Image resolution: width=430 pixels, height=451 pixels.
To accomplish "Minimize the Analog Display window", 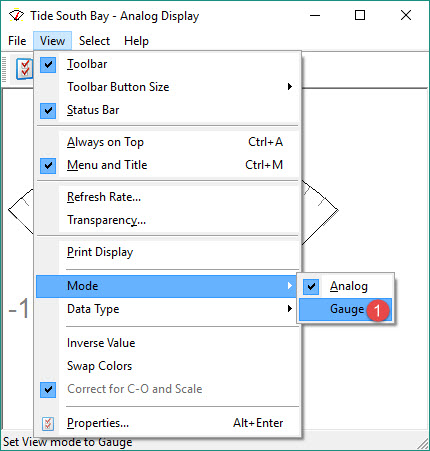I will (x=315, y=15).
